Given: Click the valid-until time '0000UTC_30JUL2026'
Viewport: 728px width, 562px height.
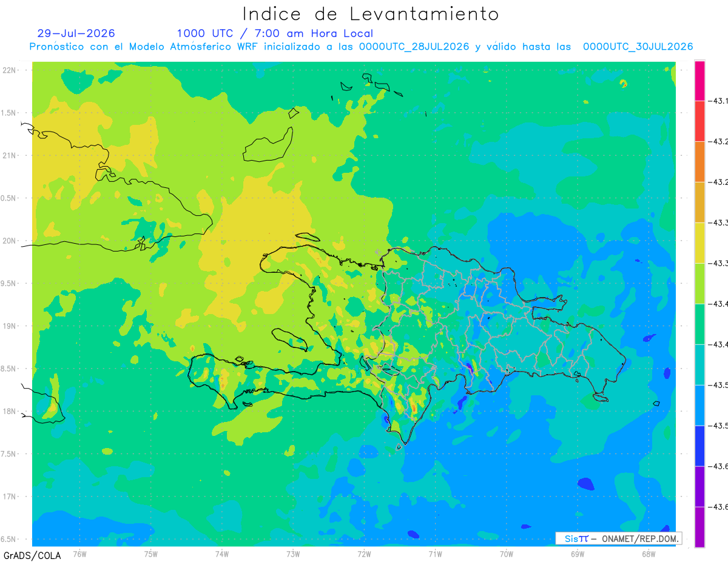Looking at the screenshot, I should (x=638, y=47).
